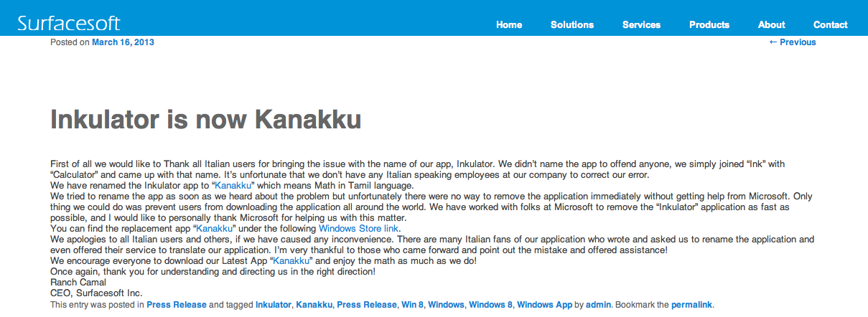Click the post title Inkulator is now Kanakku

205,120
